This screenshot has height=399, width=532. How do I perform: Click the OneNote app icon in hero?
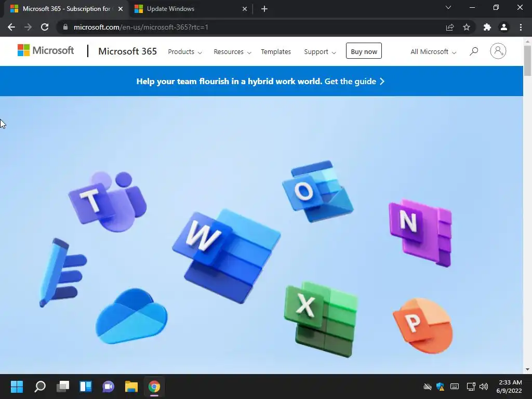[x=420, y=233]
